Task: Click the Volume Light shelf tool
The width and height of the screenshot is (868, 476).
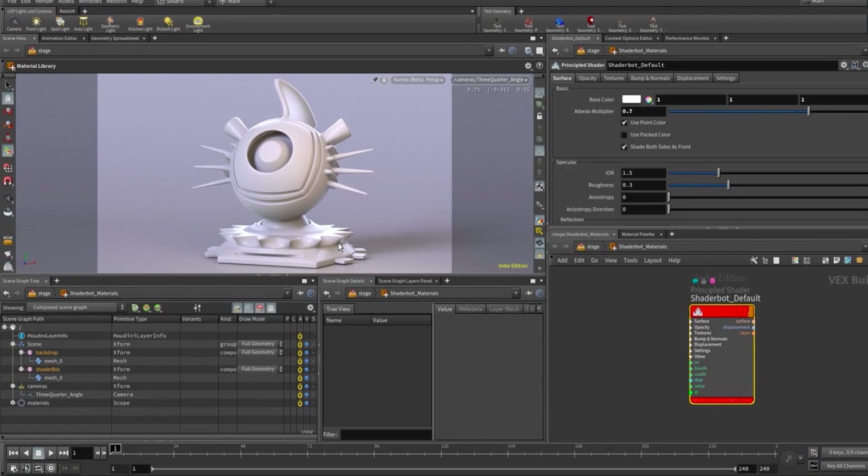Action: [140, 24]
